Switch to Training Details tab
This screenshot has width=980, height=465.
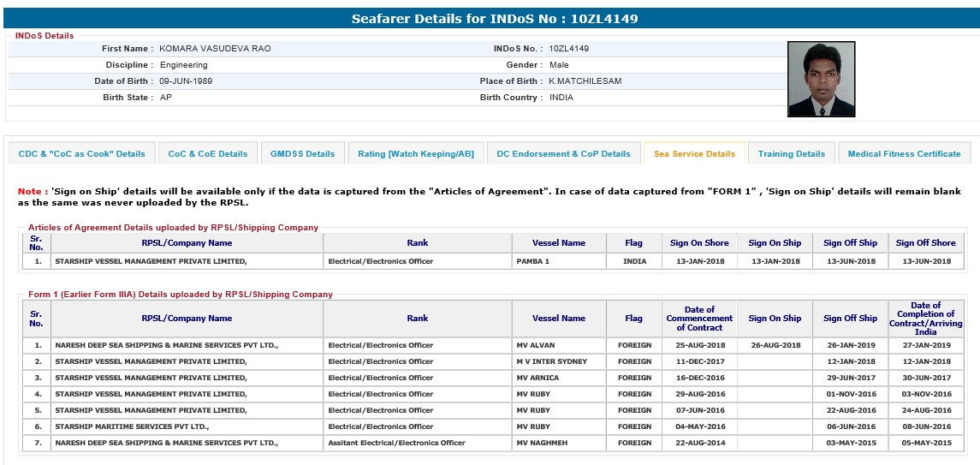[792, 154]
